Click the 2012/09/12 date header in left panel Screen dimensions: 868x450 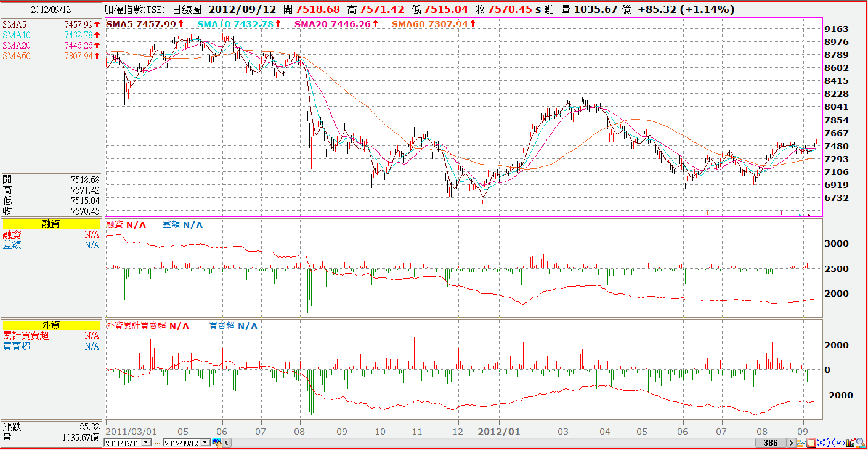click(51, 10)
